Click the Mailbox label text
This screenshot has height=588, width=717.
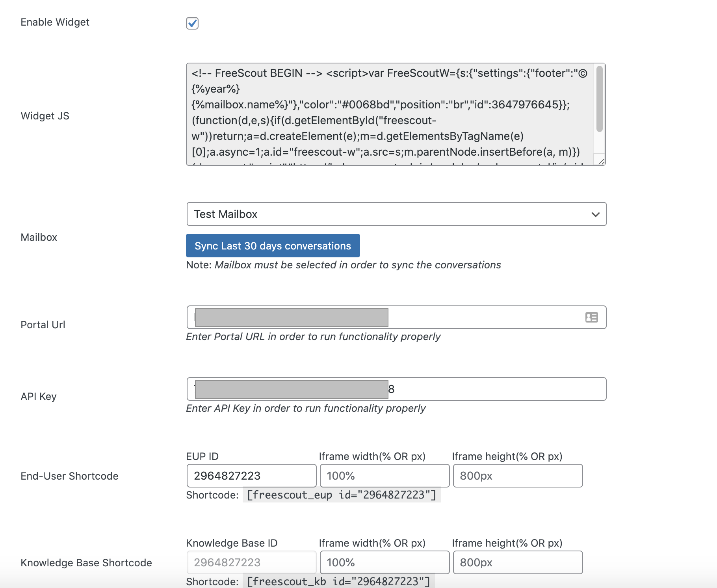(x=39, y=237)
